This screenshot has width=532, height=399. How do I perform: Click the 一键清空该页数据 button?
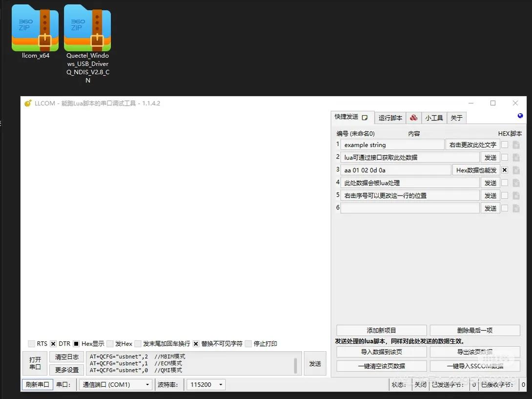[x=381, y=366]
